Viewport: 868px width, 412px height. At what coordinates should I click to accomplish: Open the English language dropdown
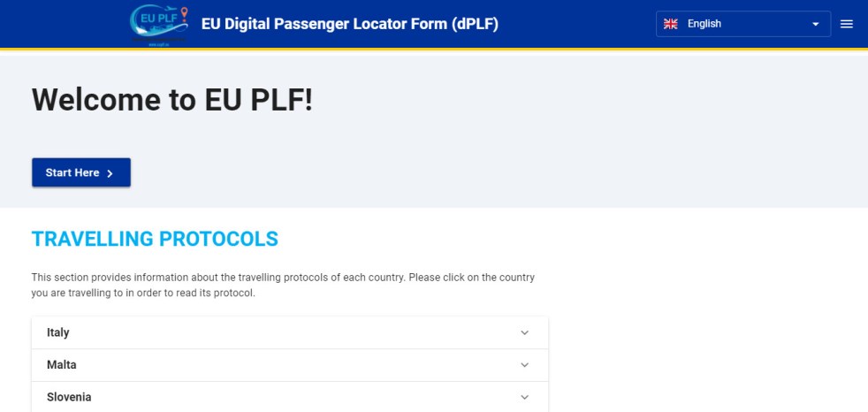tap(742, 24)
